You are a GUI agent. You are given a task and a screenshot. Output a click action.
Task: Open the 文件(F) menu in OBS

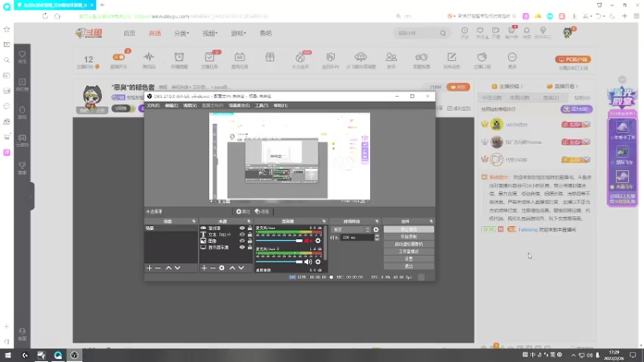click(153, 105)
